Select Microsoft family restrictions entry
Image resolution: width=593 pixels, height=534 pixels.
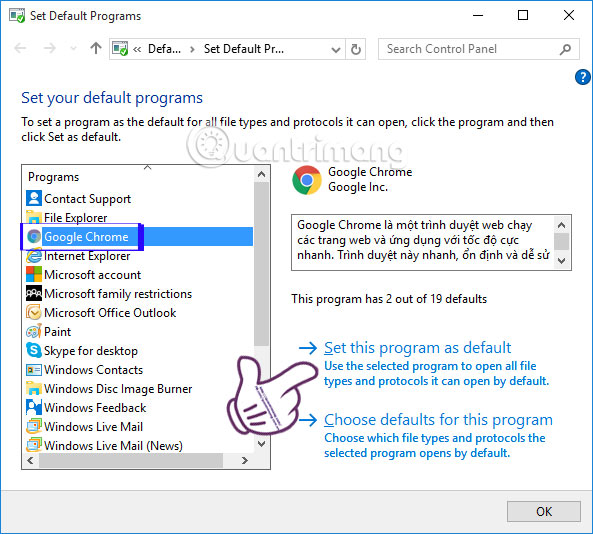pos(118,294)
